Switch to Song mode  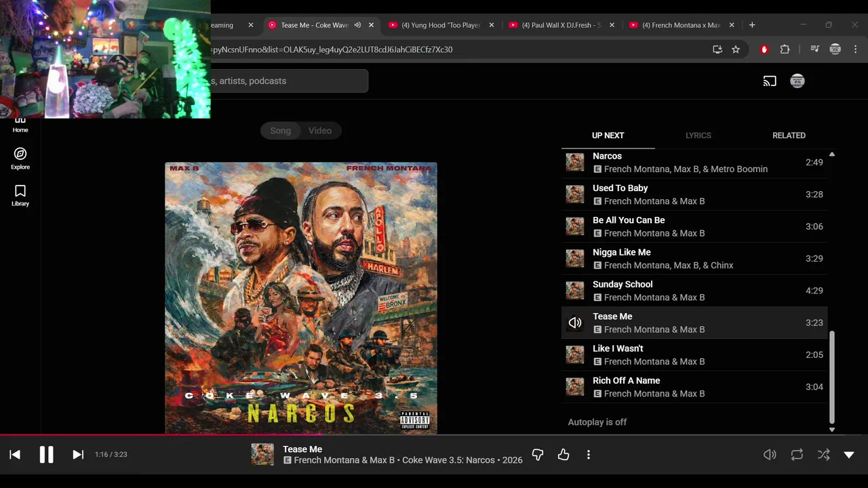(x=281, y=131)
